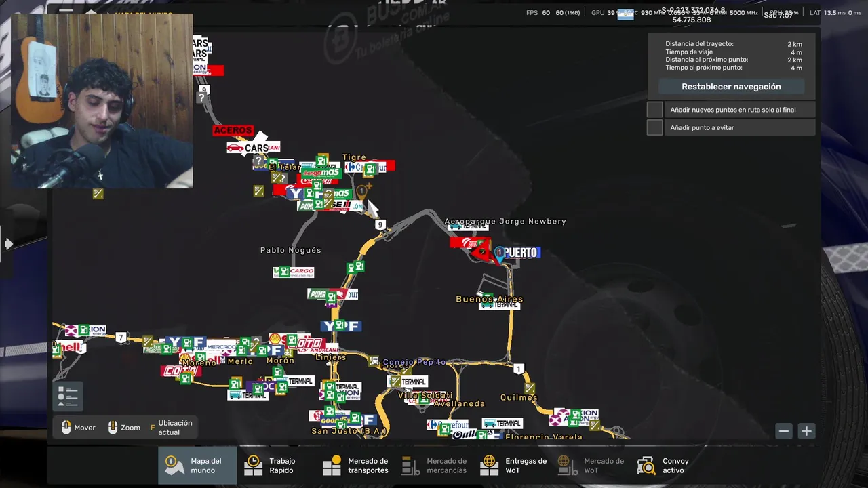Click the Aeroparque Jorge Newbery label
Viewport: 868px width, 488px height.
[505, 221]
